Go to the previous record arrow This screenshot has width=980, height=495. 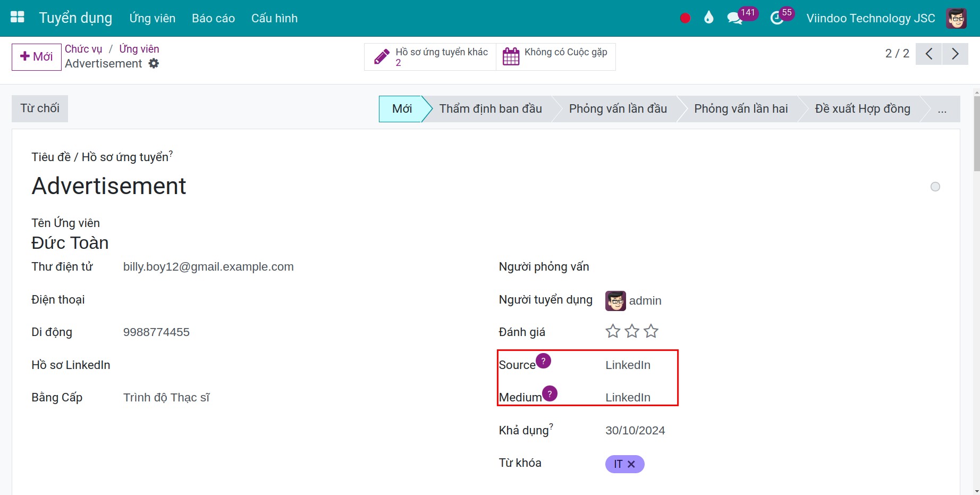coord(929,54)
